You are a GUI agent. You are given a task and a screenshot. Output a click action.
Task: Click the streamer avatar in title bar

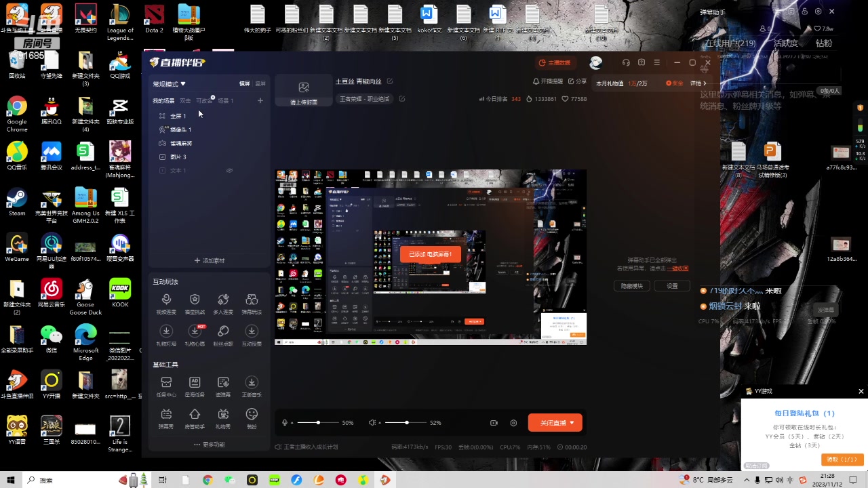point(595,62)
